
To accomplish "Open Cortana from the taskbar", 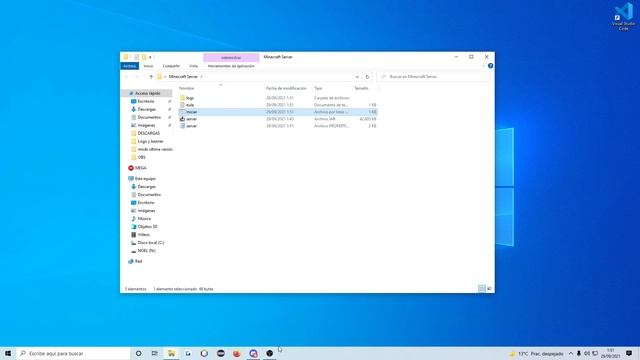I will pos(138,353).
